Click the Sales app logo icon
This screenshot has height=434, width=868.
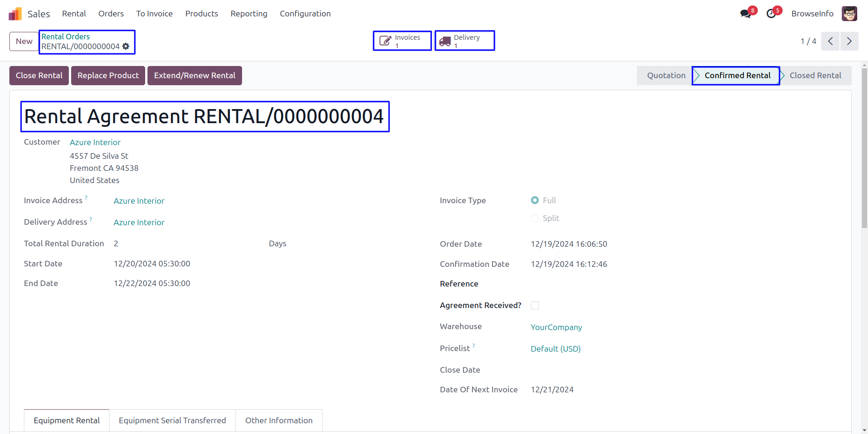(x=15, y=14)
